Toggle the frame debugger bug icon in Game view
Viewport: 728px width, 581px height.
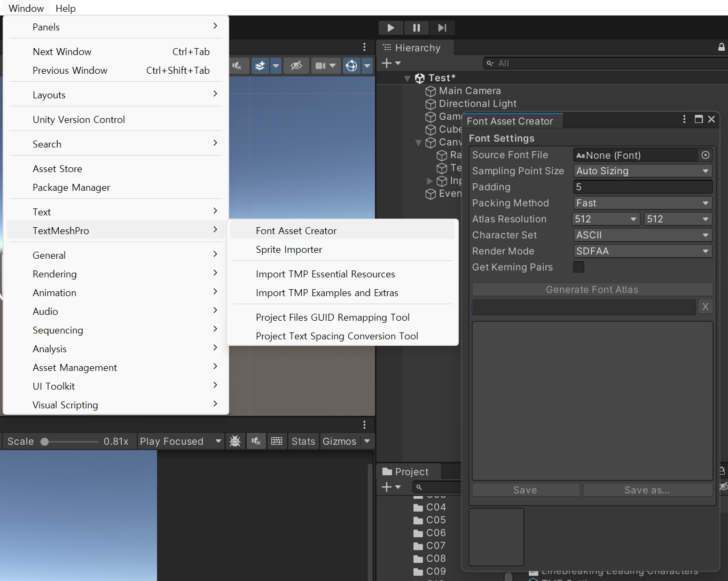235,441
